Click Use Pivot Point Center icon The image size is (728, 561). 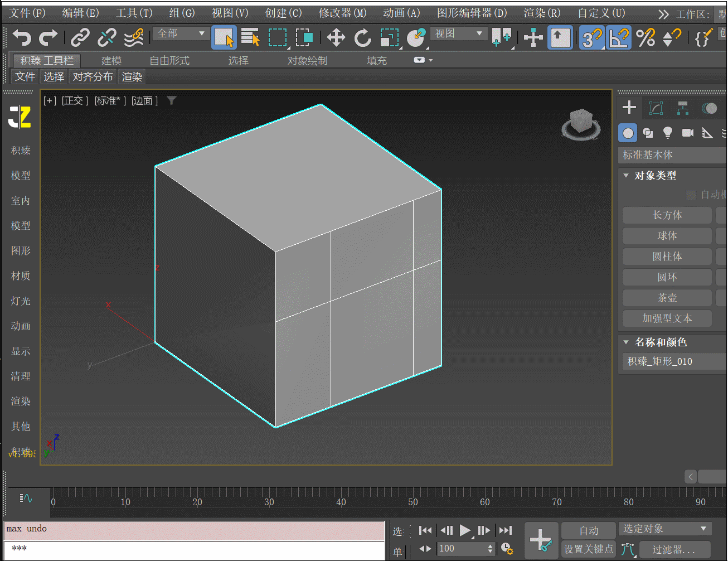502,38
